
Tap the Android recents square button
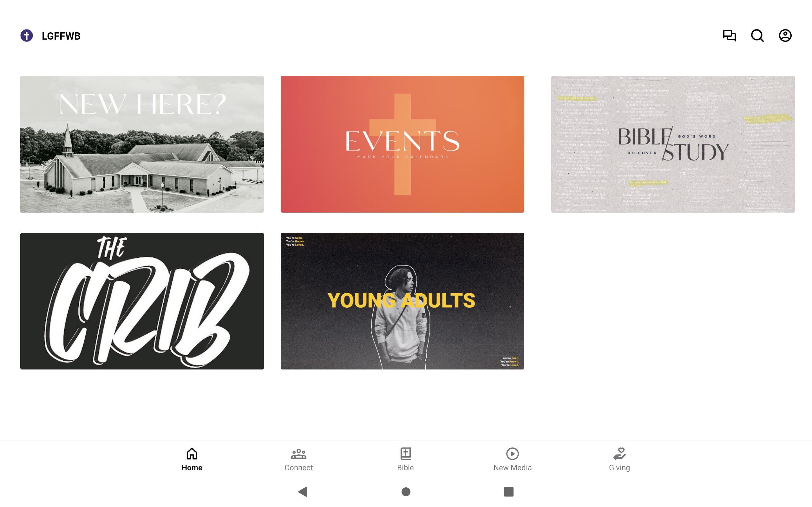pyautogui.click(x=509, y=491)
